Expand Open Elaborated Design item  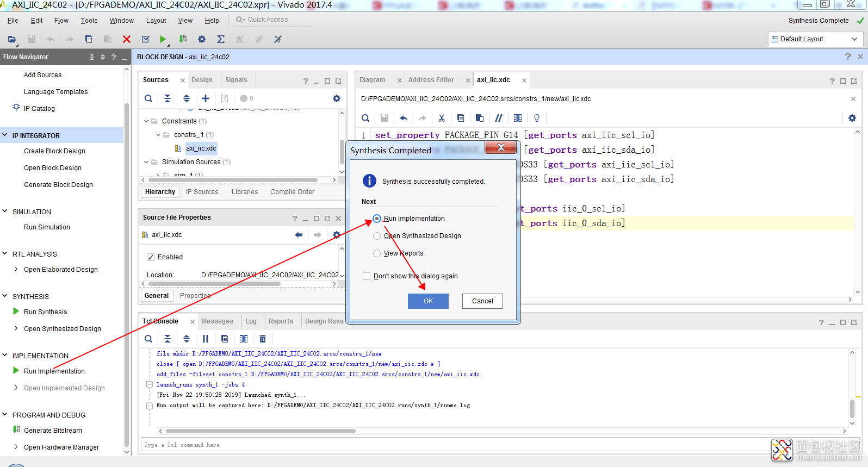[16, 269]
